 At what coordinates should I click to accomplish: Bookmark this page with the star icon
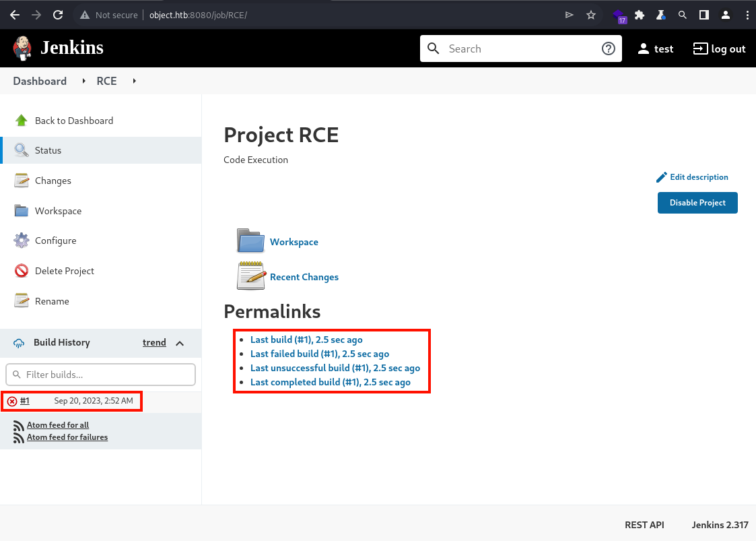[x=591, y=15]
